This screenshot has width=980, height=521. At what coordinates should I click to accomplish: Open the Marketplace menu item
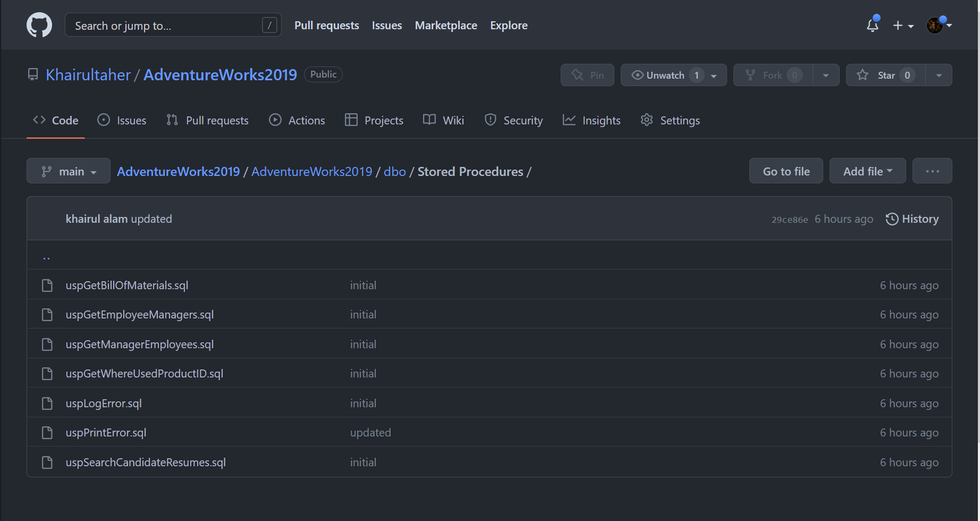[446, 25]
